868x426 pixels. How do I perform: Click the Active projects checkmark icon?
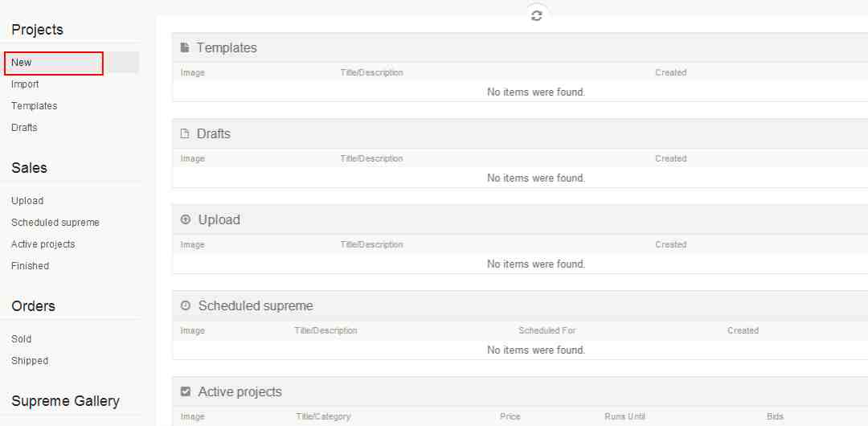pos(186,391)
